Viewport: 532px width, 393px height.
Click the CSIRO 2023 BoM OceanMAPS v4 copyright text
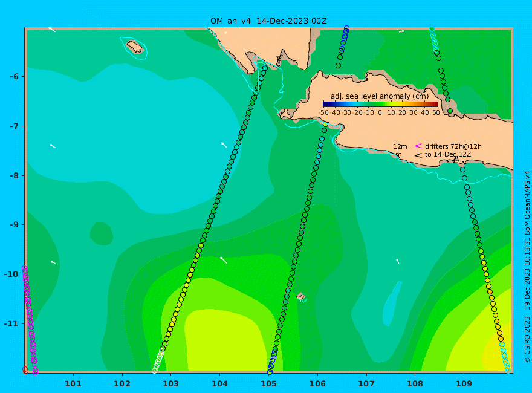click(527, 267)
